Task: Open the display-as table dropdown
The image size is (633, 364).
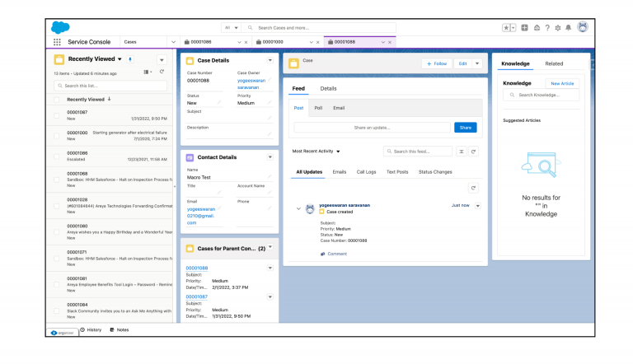Action: click(x=148, y=72)
